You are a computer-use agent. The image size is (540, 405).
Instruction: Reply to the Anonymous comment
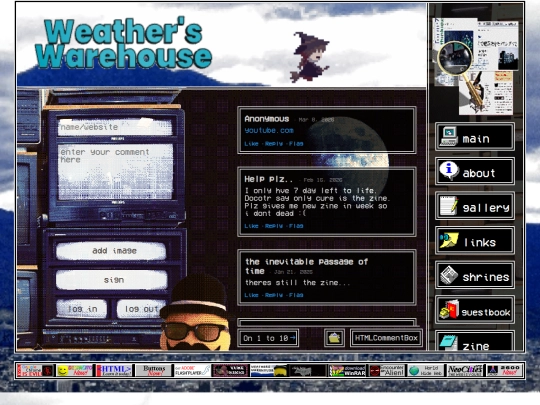click(274, 144)
